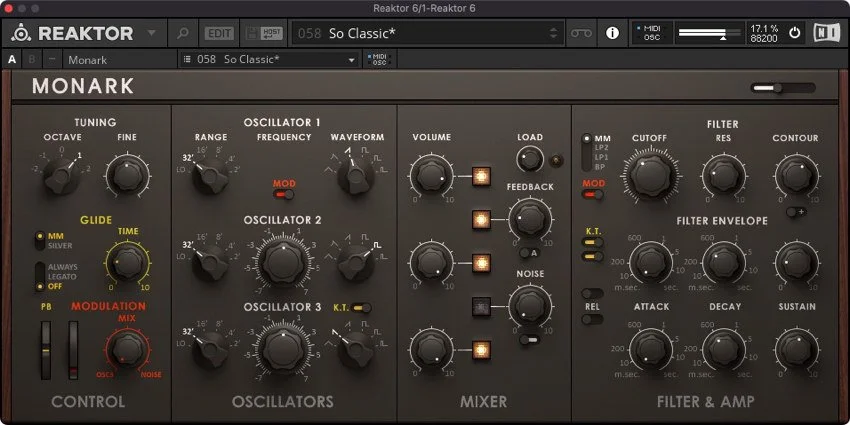
Task: Open the 058 So Classic snapshot dropdown
Action: pos(269,60)
